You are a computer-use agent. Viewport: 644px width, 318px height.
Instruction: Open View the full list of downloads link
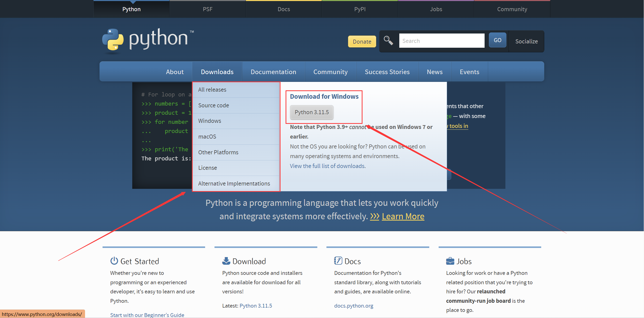click(x=328, y=166)
